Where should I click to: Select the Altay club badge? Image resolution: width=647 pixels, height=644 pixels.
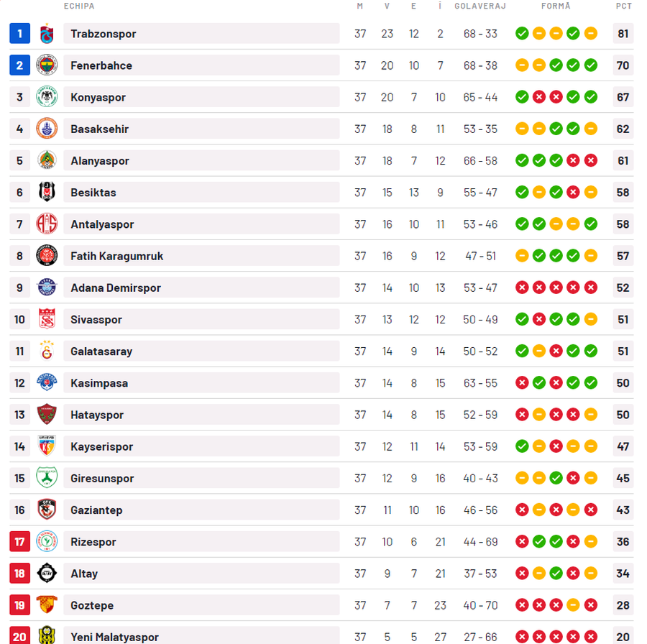47,574
